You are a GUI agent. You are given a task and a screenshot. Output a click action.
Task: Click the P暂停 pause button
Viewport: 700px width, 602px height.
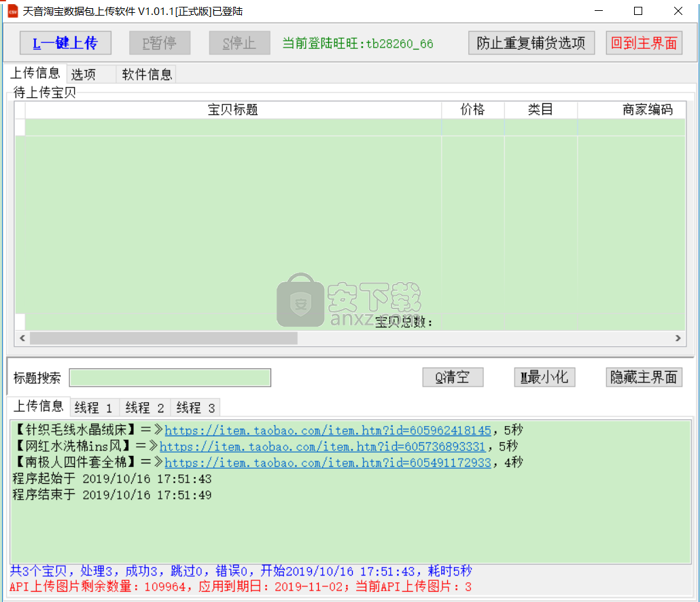click(160, 43)
